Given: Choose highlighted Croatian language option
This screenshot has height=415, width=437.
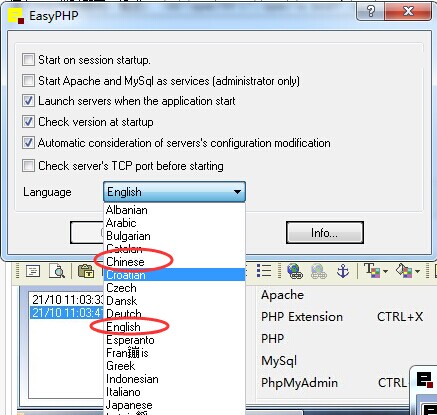Looking at the screenshot, I should pyautogui.click(x=175, y=275).
